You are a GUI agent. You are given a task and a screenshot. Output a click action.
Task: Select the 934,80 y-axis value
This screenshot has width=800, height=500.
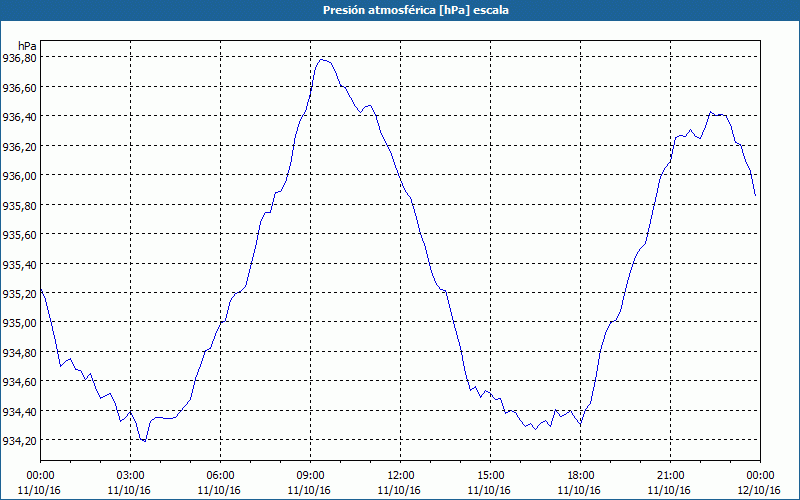[x=19, y=352]
